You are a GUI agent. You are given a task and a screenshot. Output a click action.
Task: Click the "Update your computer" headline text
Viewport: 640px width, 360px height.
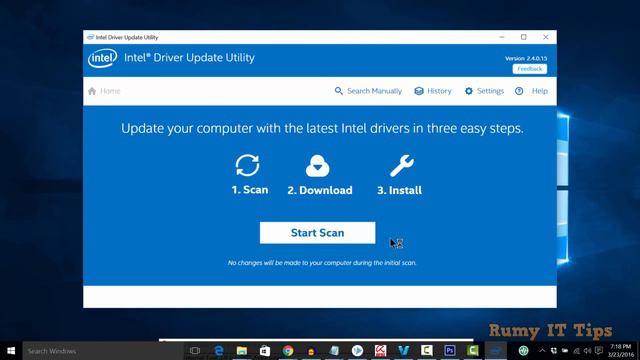[322, 129]
